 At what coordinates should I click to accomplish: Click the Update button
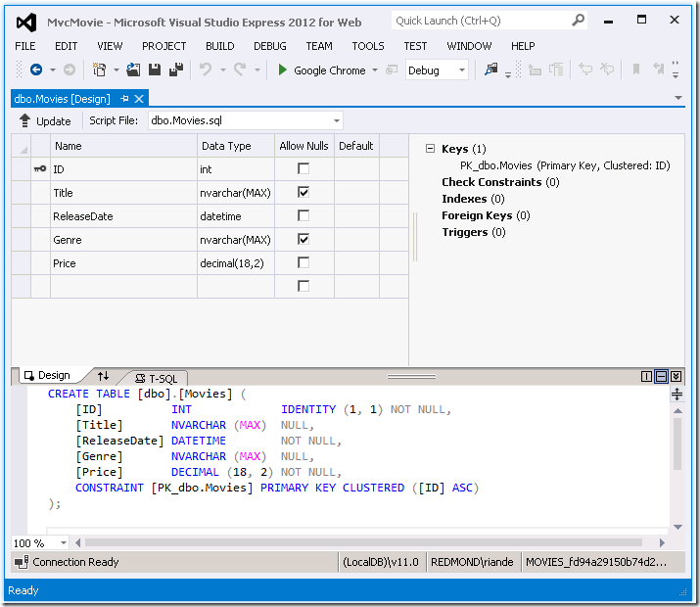click(x=45, y=120)
